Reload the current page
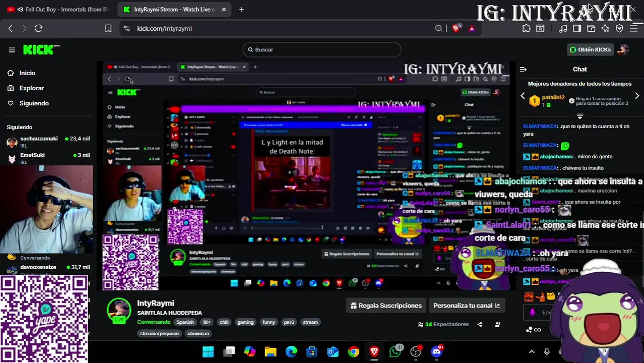This screenshot has height=363, width=644. [38, 29]
